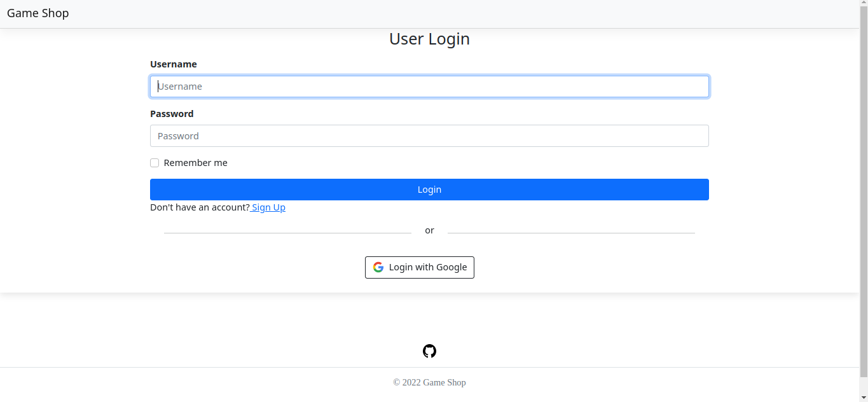Click the vertical scrollbar track

click(x=864, y=254)
